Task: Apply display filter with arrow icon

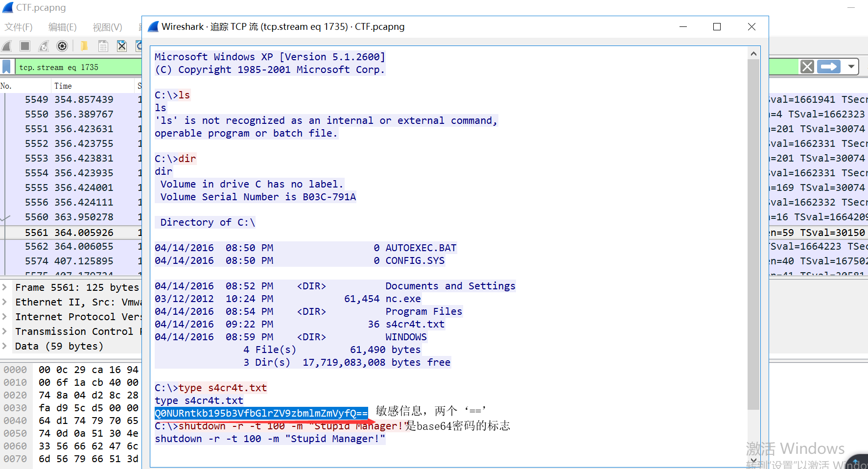Action: (829, 67)
